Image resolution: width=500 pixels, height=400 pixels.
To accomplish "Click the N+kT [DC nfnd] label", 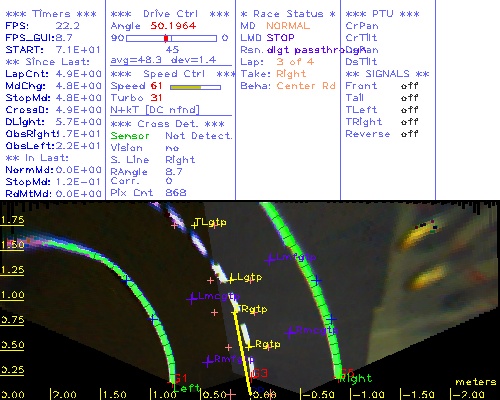I will 155,110.
